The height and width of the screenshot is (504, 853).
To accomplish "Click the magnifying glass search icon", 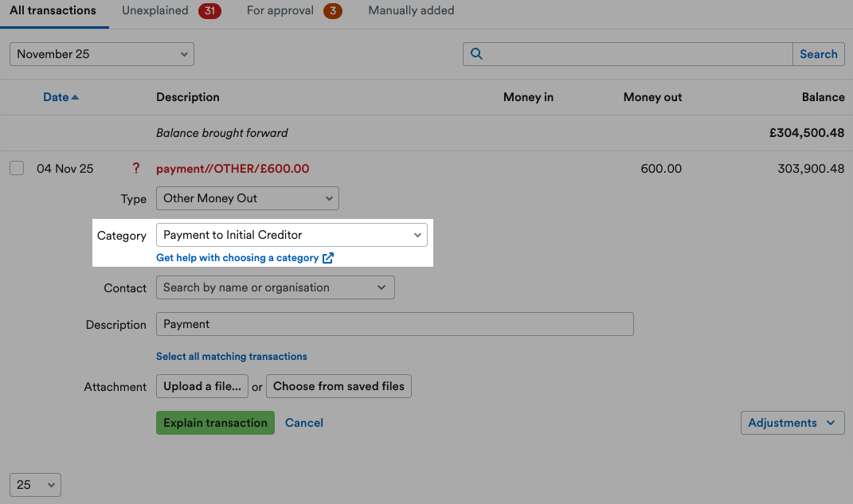I will coord(476,54).
